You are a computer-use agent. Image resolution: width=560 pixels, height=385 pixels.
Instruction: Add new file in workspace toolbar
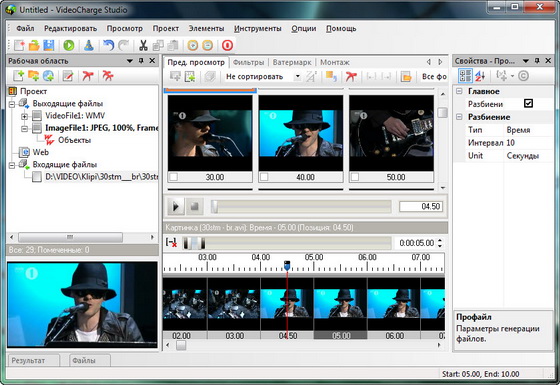tap(18, 76)
